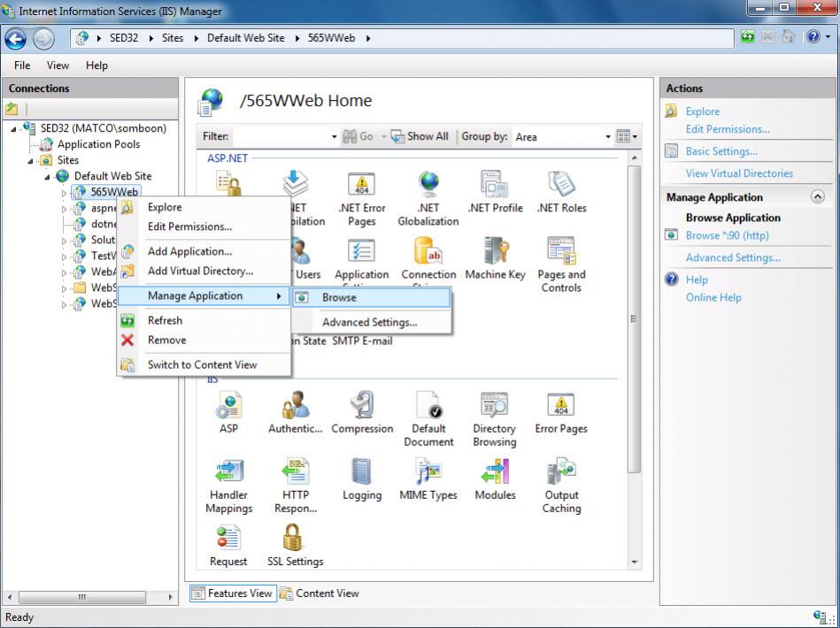Click the feature list vertical scrollbar

tap(635, 319)
